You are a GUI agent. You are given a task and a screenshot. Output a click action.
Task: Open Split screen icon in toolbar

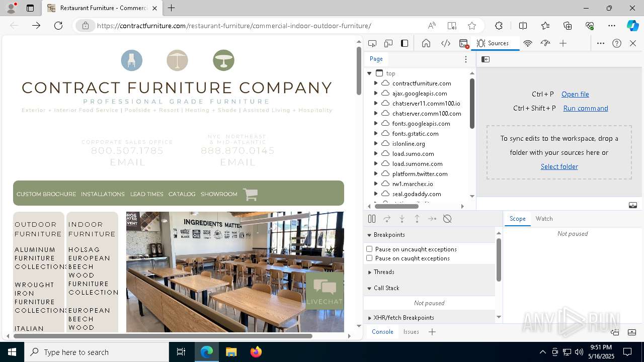point(523,26)
